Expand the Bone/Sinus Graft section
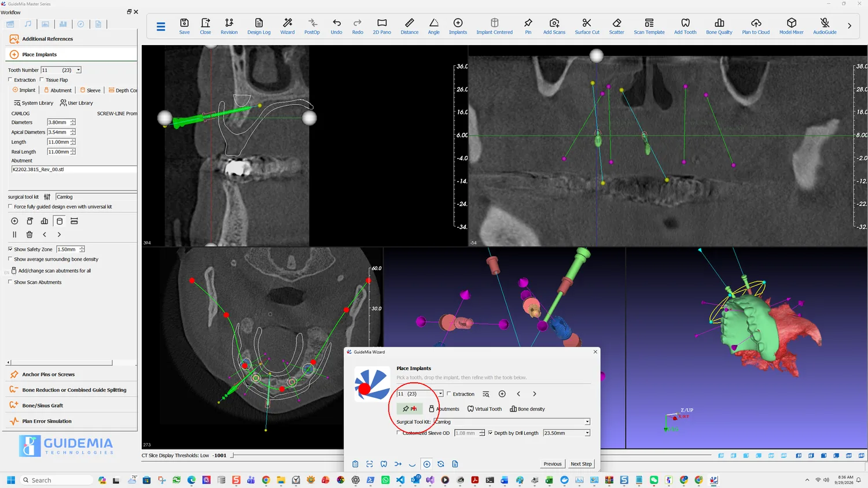 [71, 405]
